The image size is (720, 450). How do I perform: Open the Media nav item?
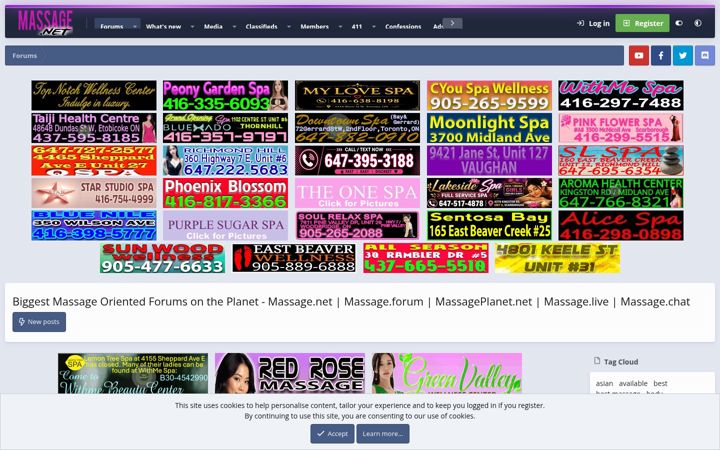(213, 26)
